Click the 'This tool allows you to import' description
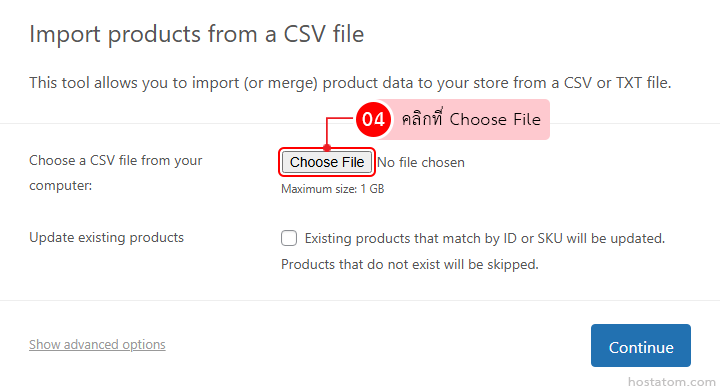 350,83
